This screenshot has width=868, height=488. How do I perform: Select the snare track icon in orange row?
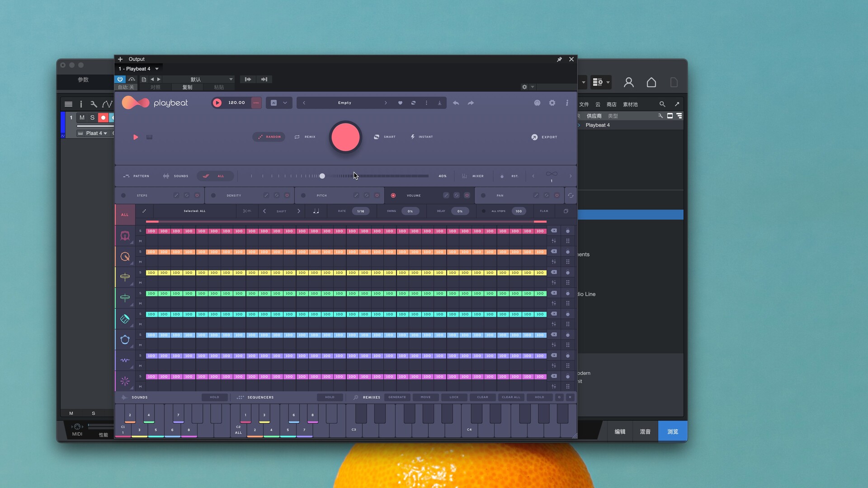click(x=125, y=257)
